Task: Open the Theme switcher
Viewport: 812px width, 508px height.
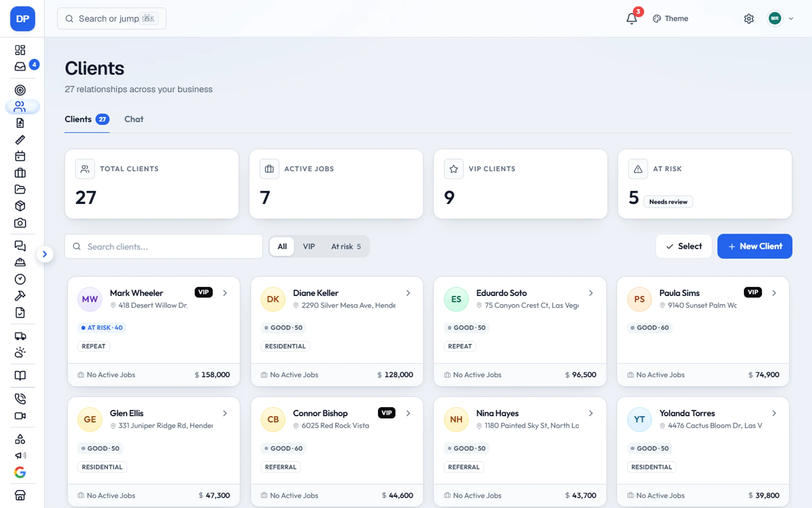Action: (x=670, y=19)
